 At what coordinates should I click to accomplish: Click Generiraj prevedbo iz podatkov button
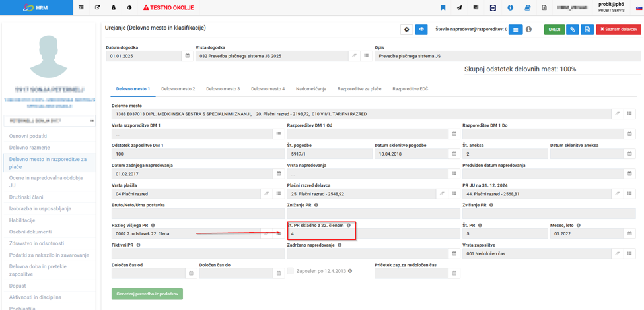[147, 294]
